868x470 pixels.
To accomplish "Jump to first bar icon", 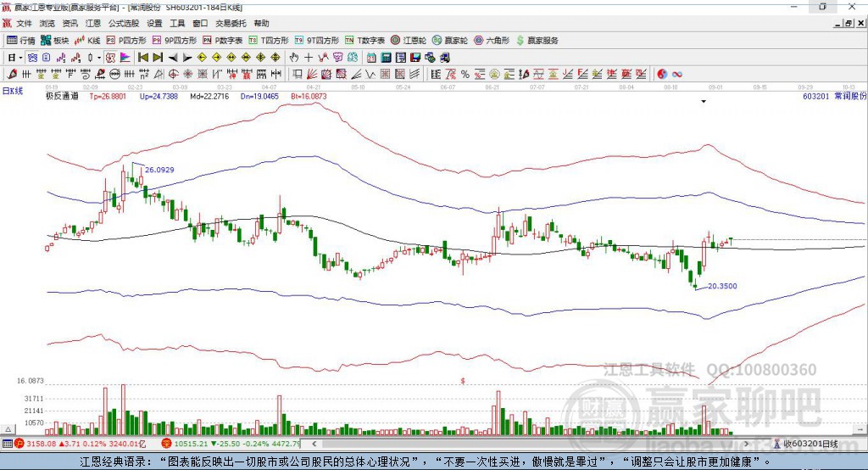I will pyautogui.click(x=142, y=58).
